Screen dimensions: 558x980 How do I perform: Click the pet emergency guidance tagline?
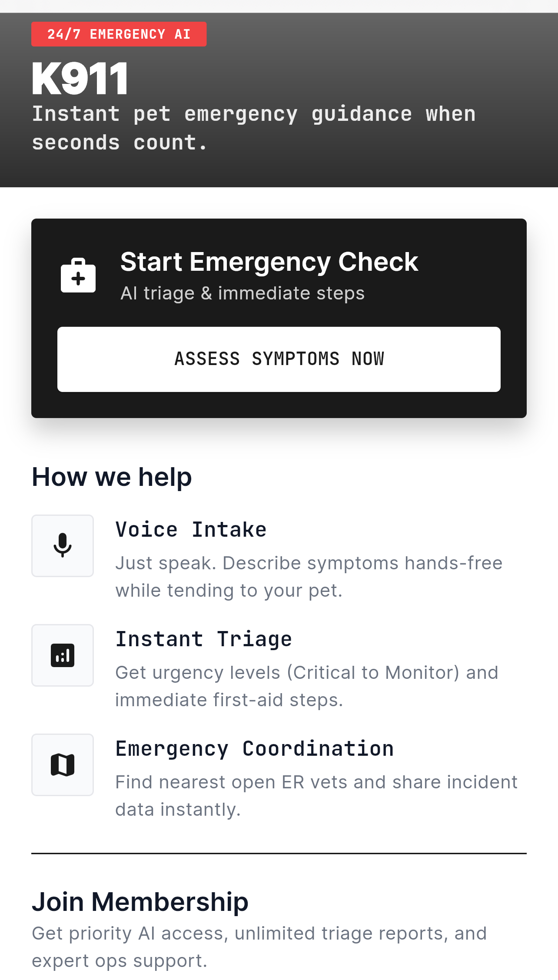(x=254, y=127)
